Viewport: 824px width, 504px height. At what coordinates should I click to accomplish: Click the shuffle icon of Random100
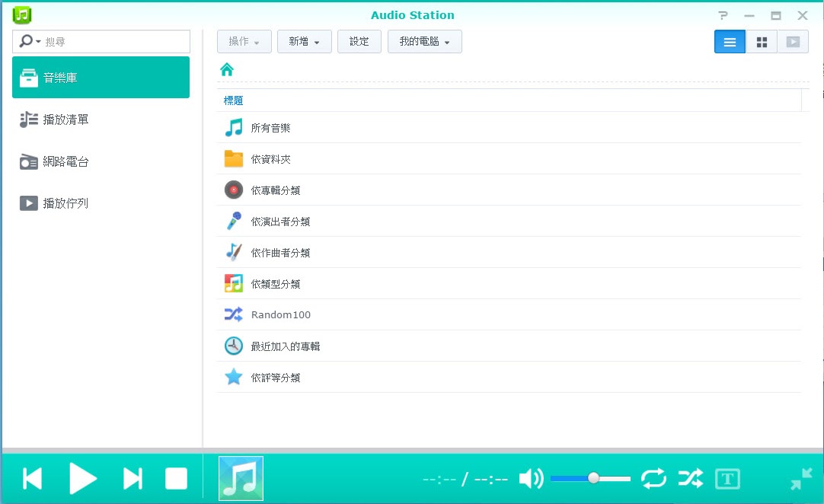click(234, 314)
